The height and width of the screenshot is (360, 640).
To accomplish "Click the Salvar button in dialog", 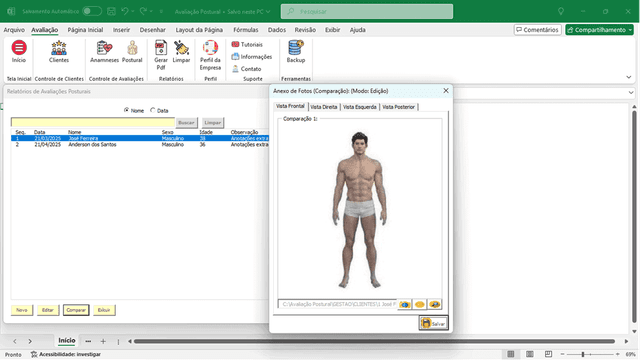I will 433,323.
